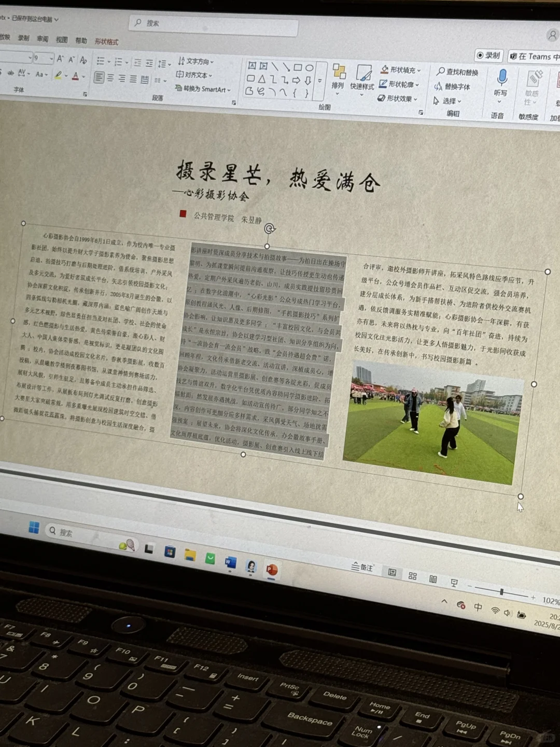Click the Record (录制) button
This screenshot has height=747, width=560.
(487, 56)
